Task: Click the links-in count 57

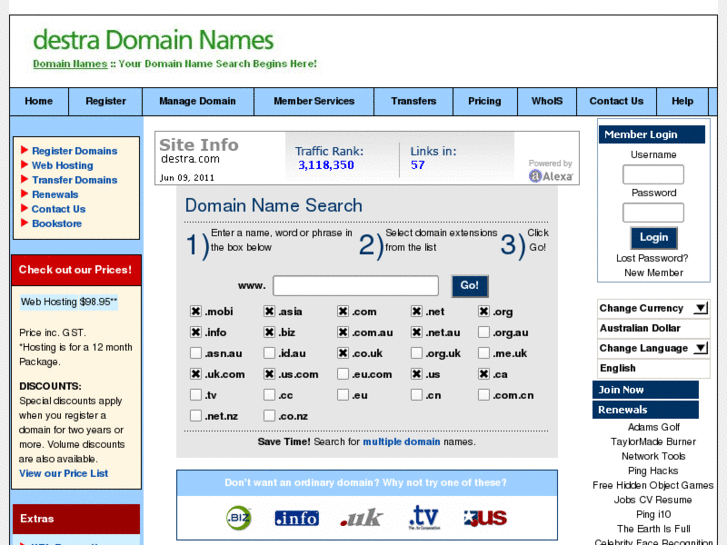Action: pyautogui.click(x=418, y=165)
